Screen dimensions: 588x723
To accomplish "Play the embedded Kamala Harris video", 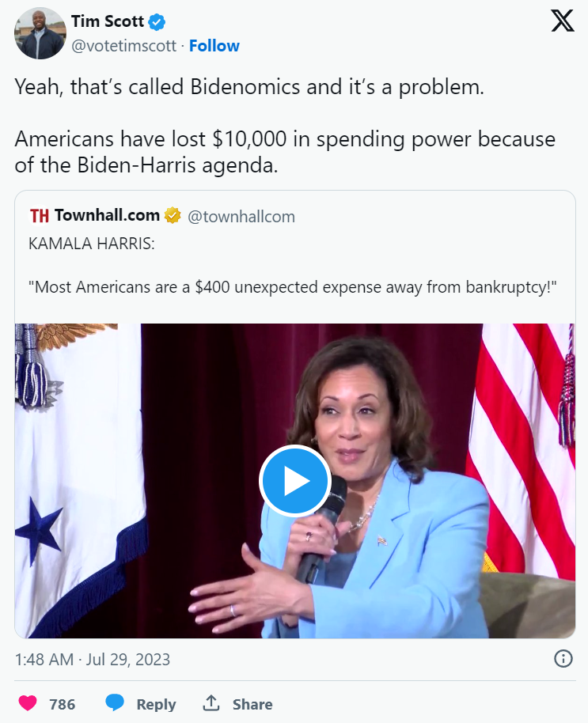I will [x=294, y=481].
